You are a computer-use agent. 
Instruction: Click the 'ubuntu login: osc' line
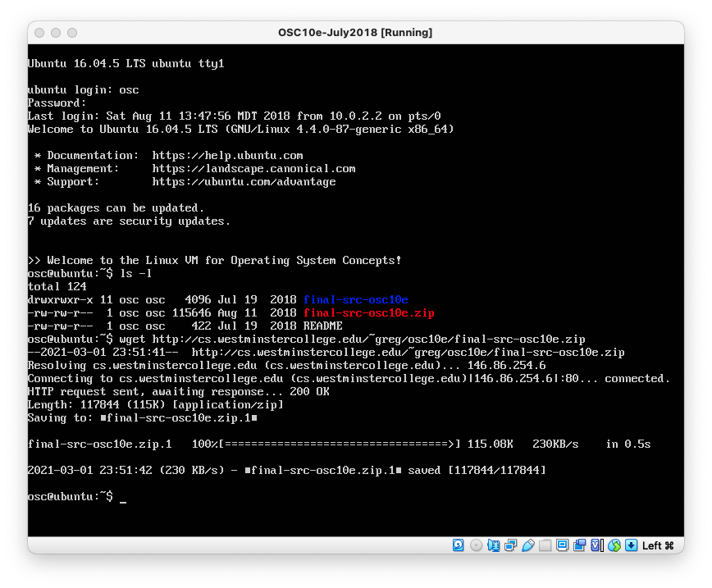pyautogui.click(x=83, y=90)
